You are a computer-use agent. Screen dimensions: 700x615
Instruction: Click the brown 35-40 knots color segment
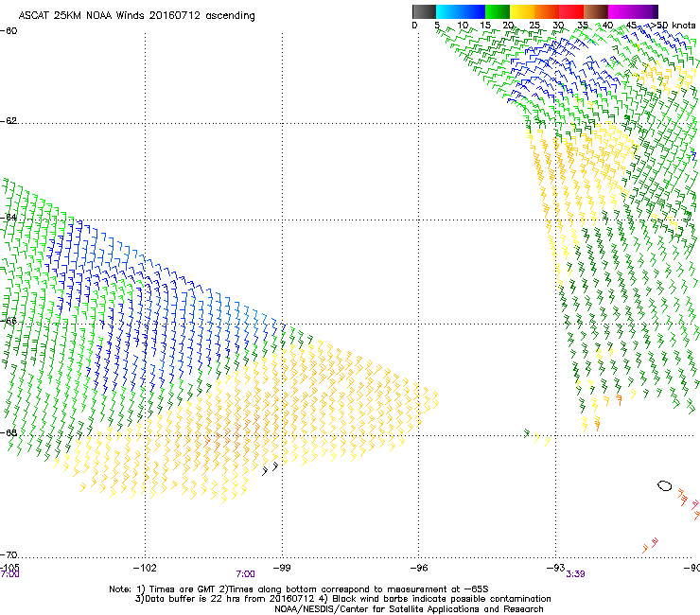click(596, 11)
